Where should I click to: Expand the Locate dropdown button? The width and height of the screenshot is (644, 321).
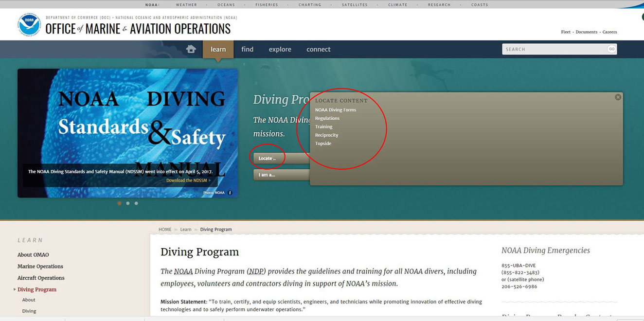coord(282,158)
